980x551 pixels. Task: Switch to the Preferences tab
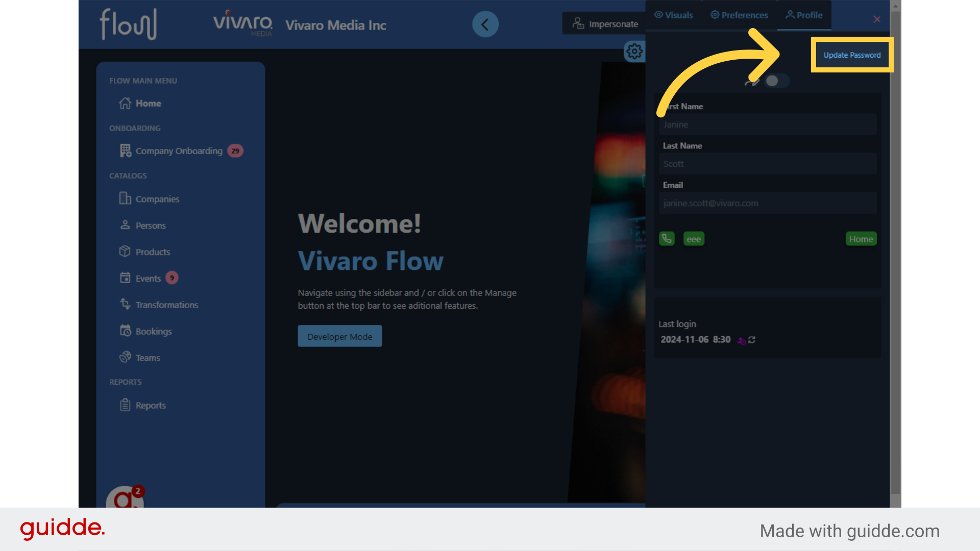point(739,15)
